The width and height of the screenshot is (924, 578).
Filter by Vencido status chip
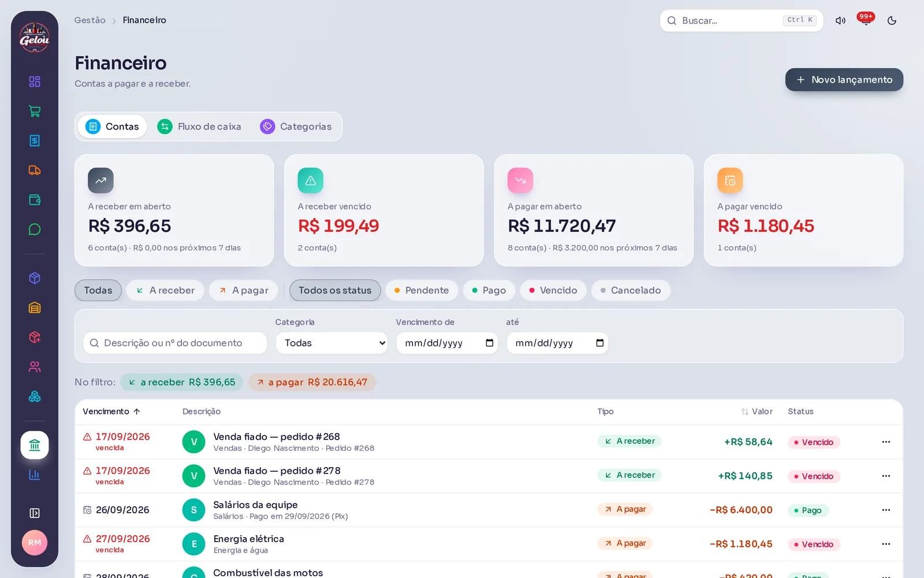[x=553, y=290]
